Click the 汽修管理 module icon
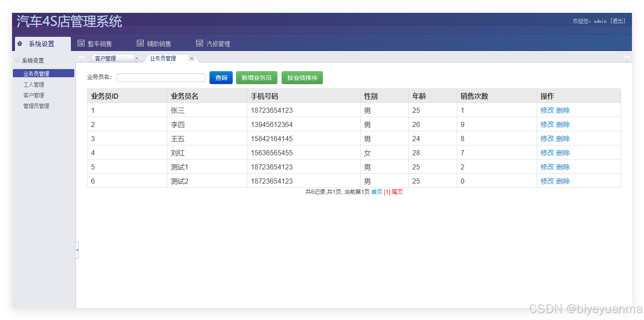644x320 pixels. pyautogui.click(x=199, y=43)
